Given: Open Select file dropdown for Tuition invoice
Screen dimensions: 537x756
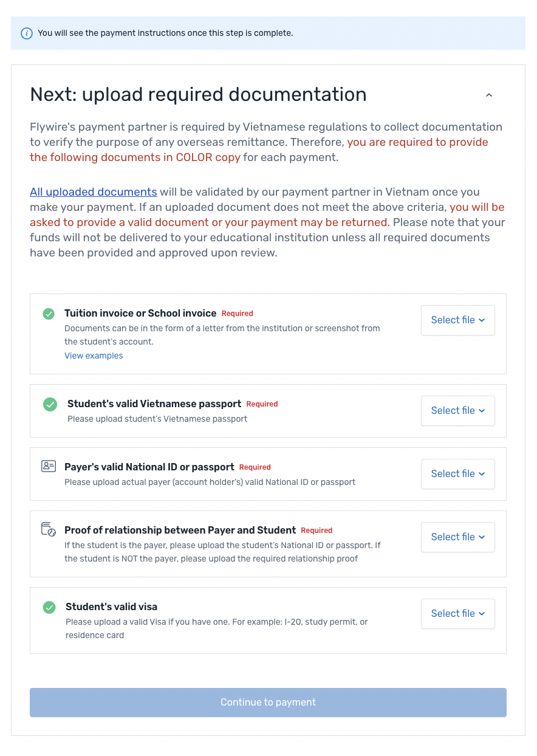Looking at the screenshot, I should [x=457, y=320].
